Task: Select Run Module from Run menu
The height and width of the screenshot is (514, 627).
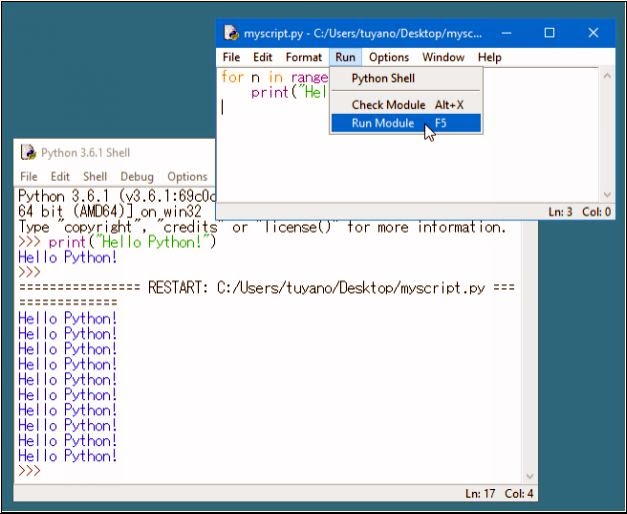Action: [384, 123]
